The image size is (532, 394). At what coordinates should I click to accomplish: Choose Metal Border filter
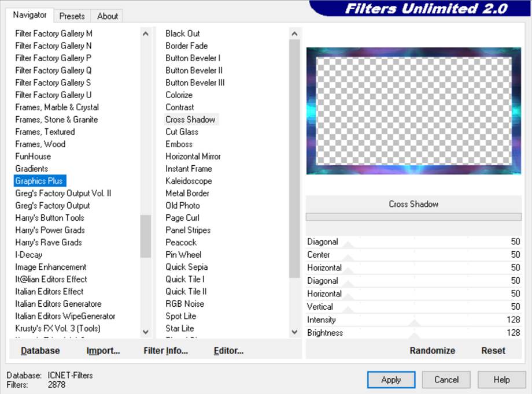click(x=187, y=193)
